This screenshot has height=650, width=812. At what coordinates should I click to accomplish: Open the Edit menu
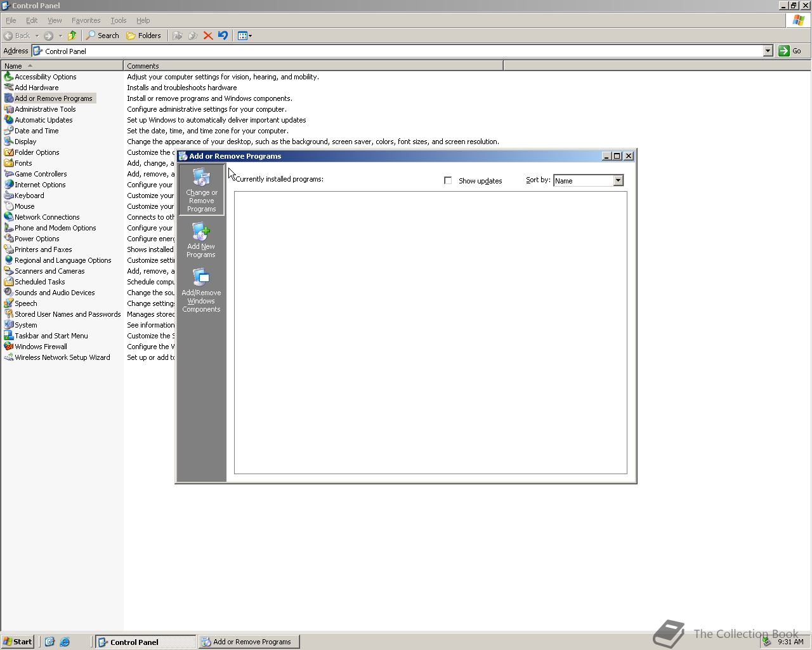pyautogui.click(x=32, y=20)
